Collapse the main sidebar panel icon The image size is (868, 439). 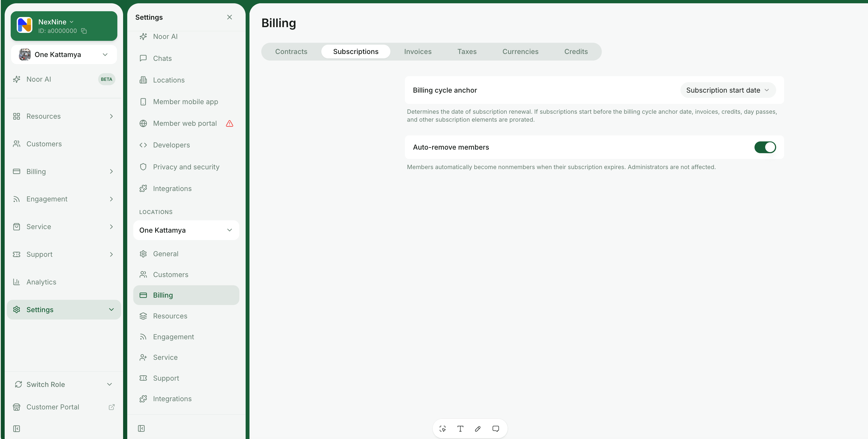click(x=16, y=429)
